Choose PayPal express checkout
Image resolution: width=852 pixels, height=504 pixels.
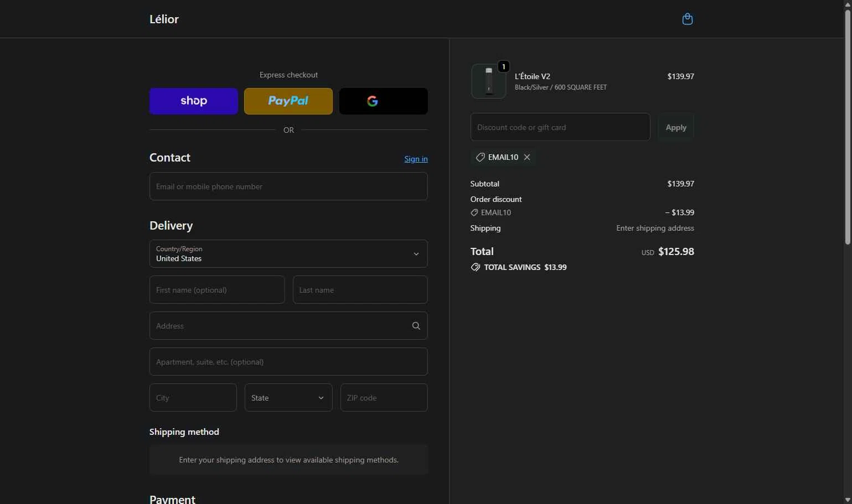(288, 101)
